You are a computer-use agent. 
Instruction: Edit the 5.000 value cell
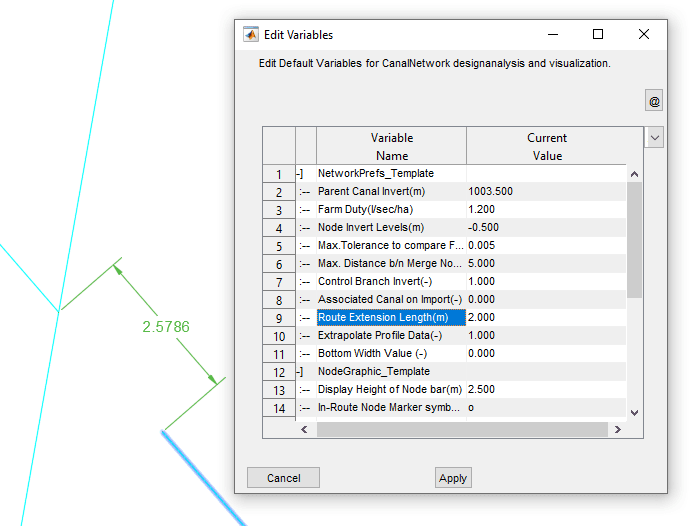tap(546, 264)
